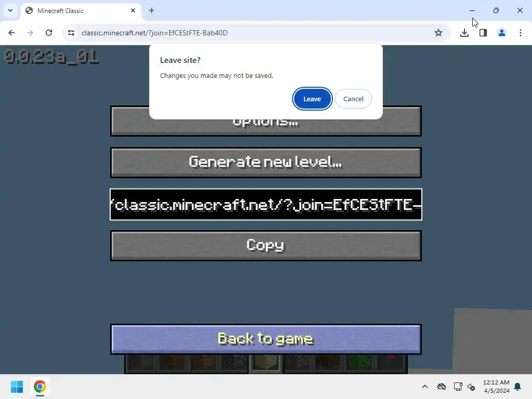Open clock showing 12:12 AM
This screenshot has height=399, width=532.
click(496, 387)
